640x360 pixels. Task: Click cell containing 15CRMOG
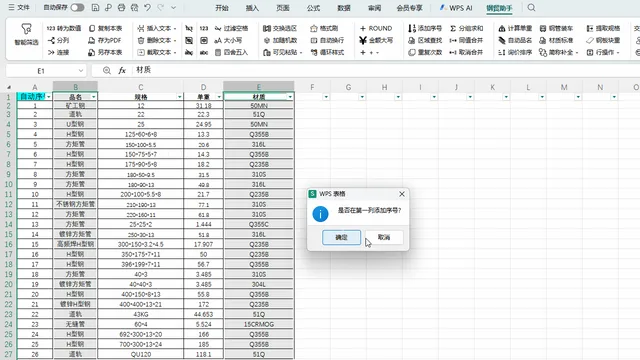point(259,324)
